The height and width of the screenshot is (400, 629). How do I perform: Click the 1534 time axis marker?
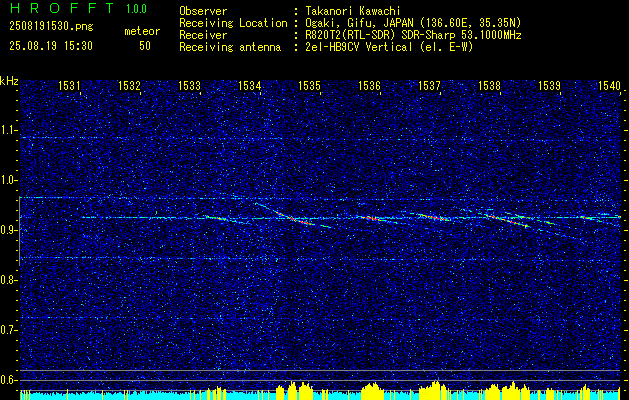tap(250, 85)
